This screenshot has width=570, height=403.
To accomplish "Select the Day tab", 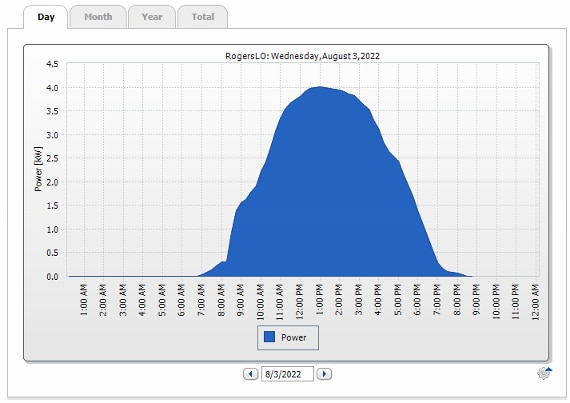I will pyautogui.click(x=46, y=17).
